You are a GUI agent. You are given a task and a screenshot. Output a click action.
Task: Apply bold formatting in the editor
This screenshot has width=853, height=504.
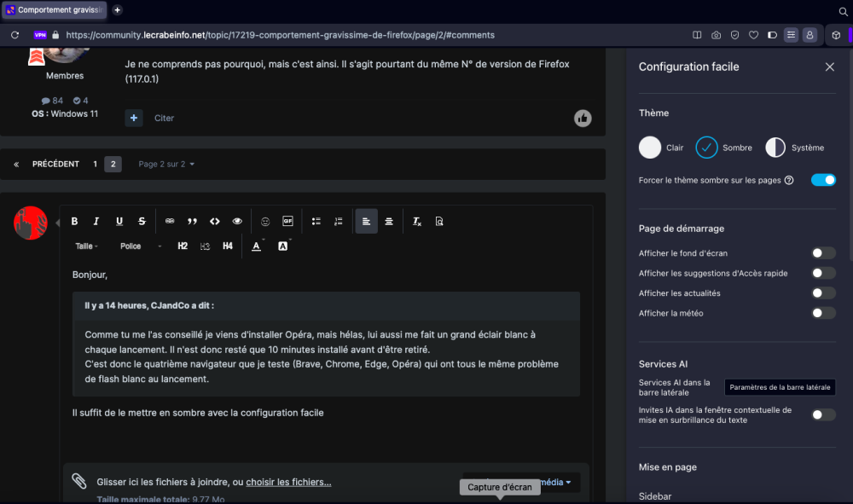point(74,221)
